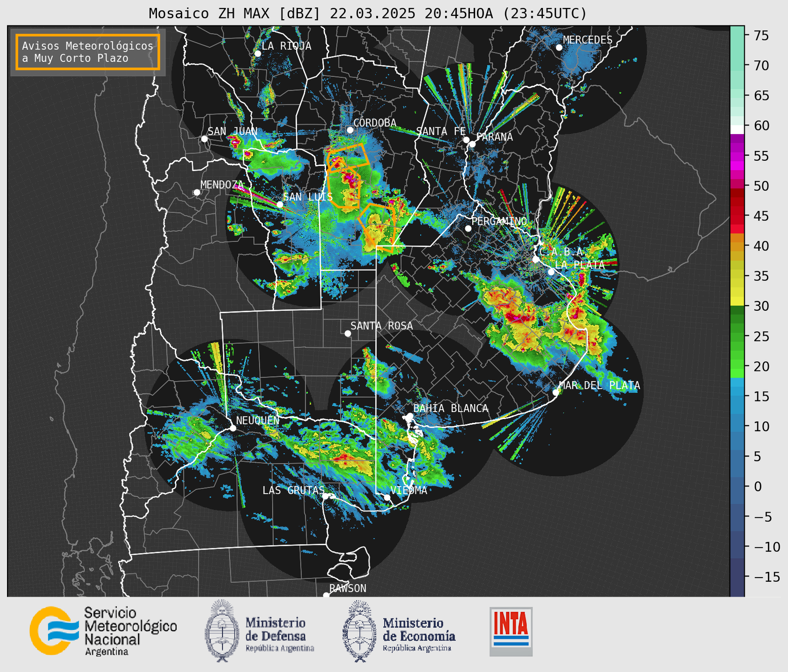Image resolution: width=788 pixels, height=672 pixels.
Task: Click the −15 value on the dBZ scale
Action: tap(767, 577)
